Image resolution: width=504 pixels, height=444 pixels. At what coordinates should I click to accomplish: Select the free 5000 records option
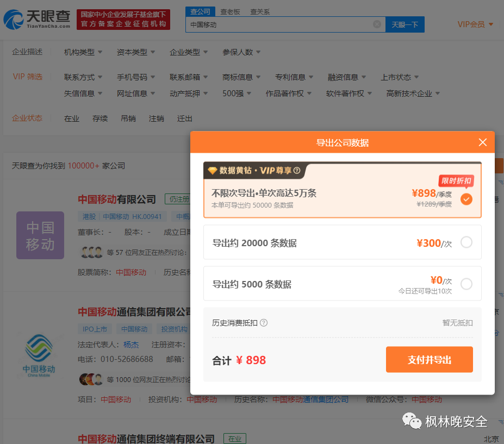[343, 284]
